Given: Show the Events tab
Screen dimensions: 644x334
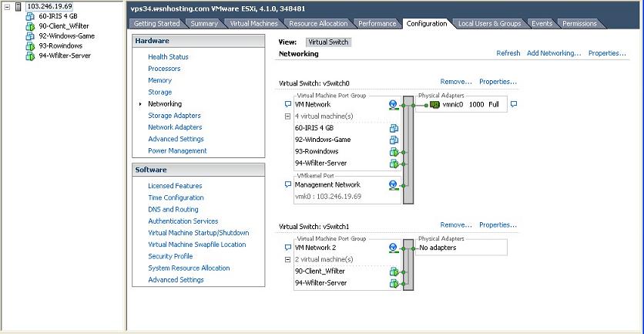Looking at the screenshot, I should coord(542,24).
